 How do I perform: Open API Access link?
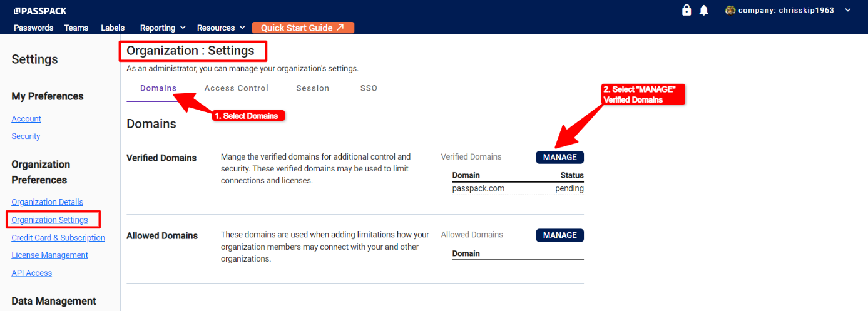tap(31, 273)
